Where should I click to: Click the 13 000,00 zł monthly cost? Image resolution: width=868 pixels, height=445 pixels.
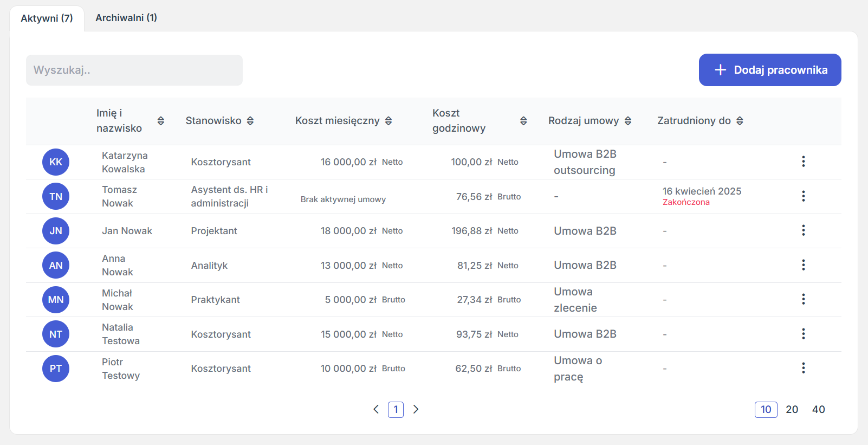coord(348,266)
